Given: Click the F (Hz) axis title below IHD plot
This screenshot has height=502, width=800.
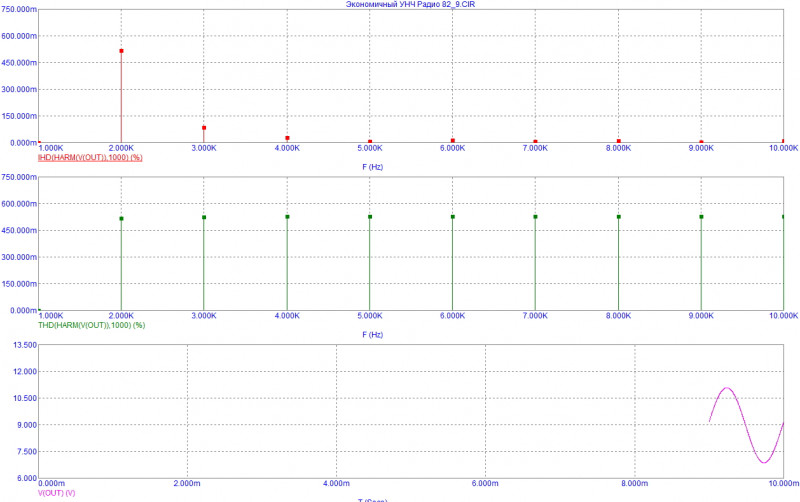Looking at the screenshot, I should (372, 167).
